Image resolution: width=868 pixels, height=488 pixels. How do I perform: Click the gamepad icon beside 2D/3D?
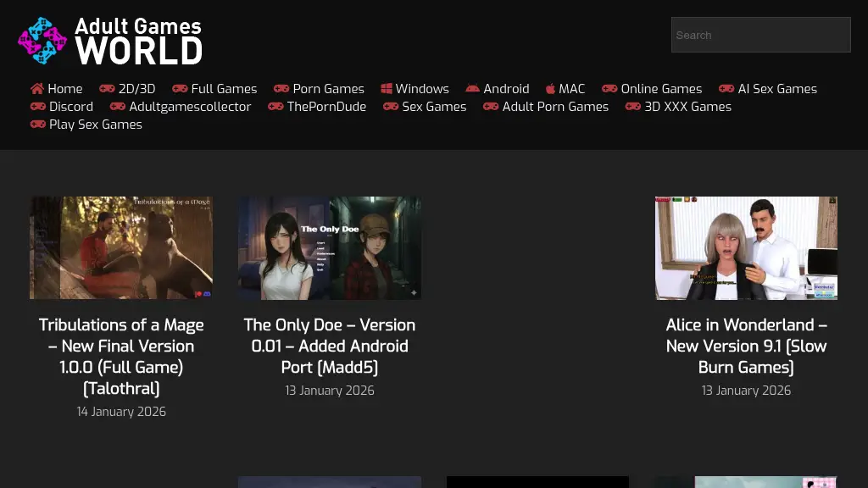pos(107,89)
